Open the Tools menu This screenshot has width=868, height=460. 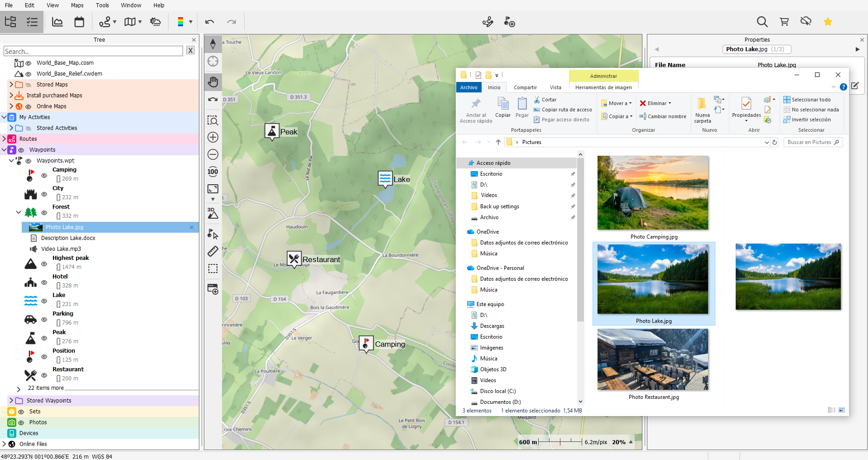coord(102,5)
